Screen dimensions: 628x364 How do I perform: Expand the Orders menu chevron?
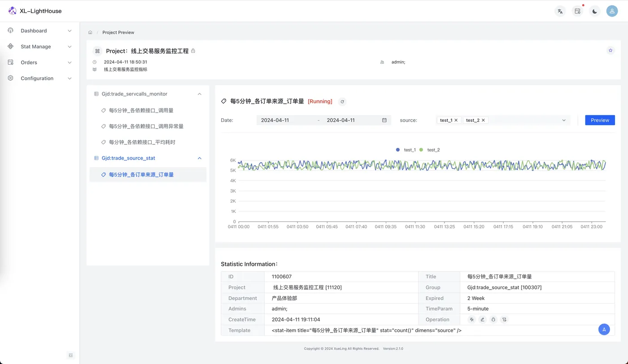coord(70,63)
